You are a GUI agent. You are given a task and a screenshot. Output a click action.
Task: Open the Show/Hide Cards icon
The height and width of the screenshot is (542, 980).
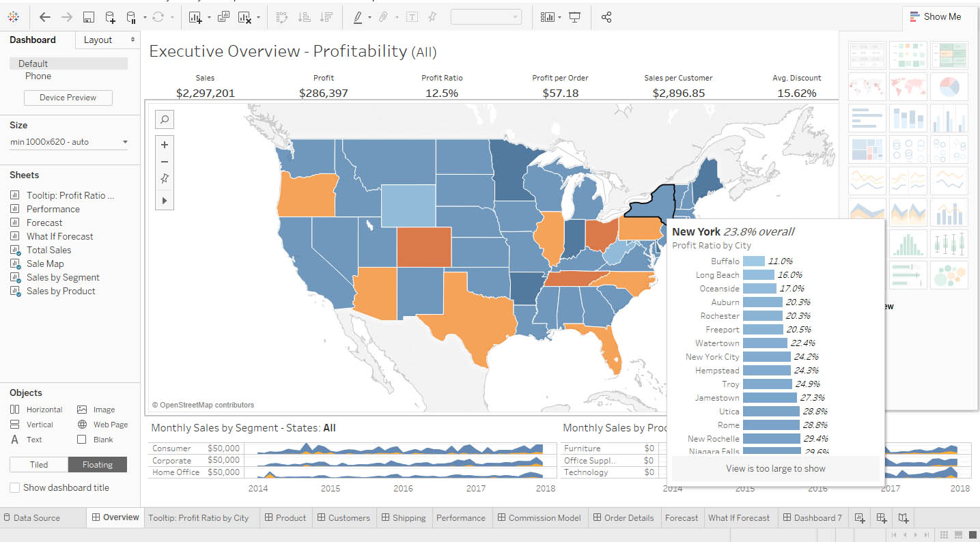(547, 17)
